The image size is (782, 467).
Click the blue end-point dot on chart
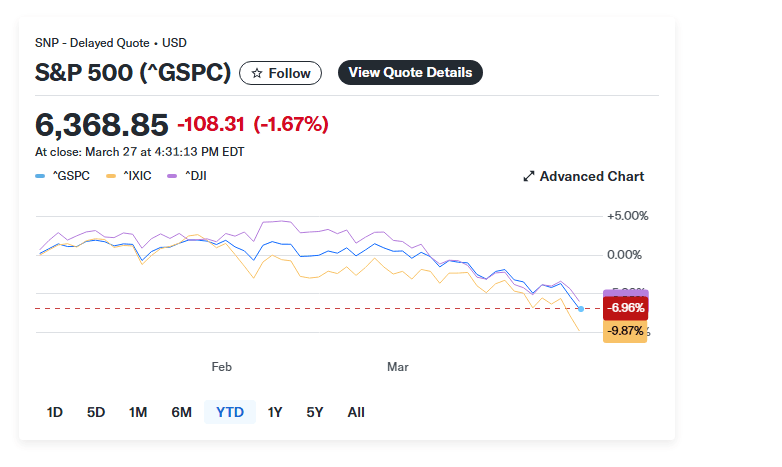(x=582, y=308)
